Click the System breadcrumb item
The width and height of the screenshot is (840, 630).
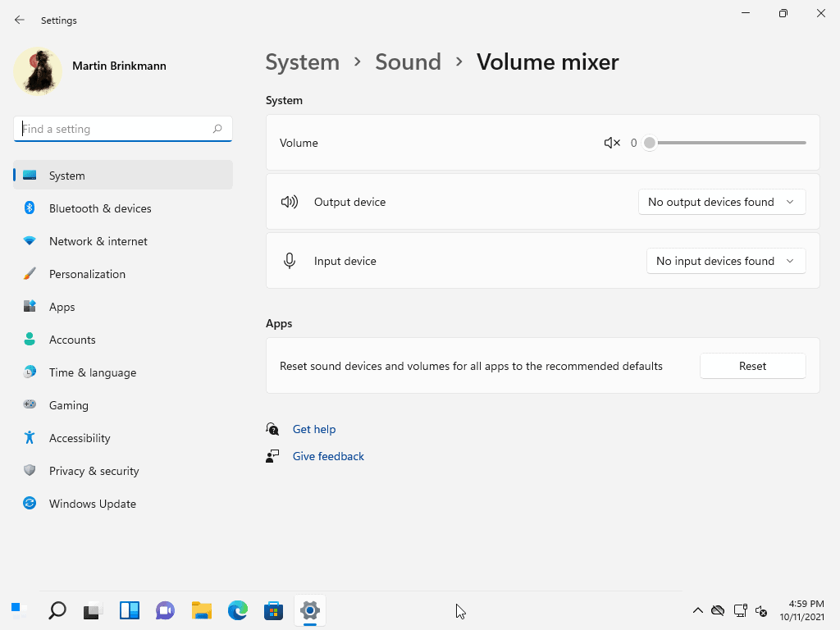(x=303, y=62)
